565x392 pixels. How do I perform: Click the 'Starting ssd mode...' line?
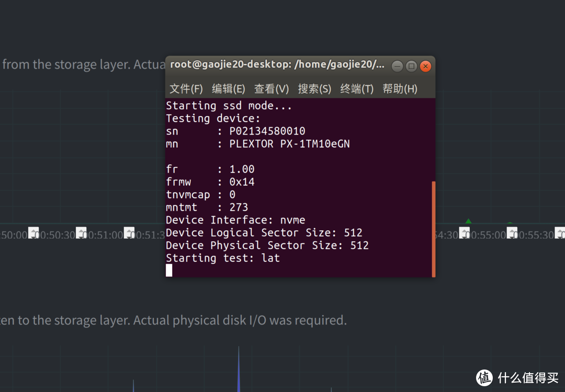click(x=229, y=106)
